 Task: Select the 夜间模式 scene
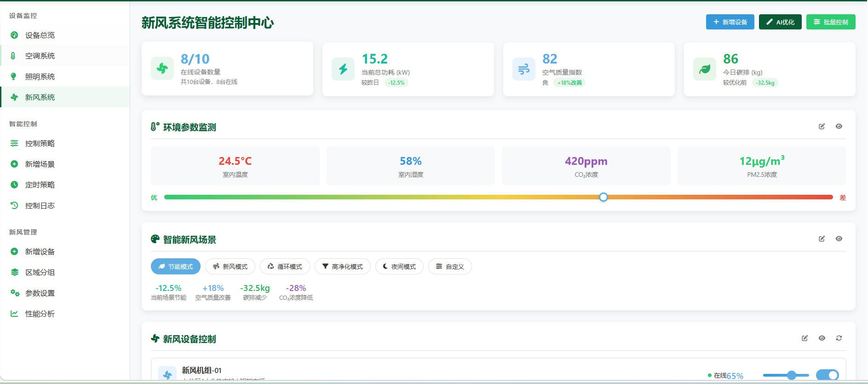coord(399,267)
